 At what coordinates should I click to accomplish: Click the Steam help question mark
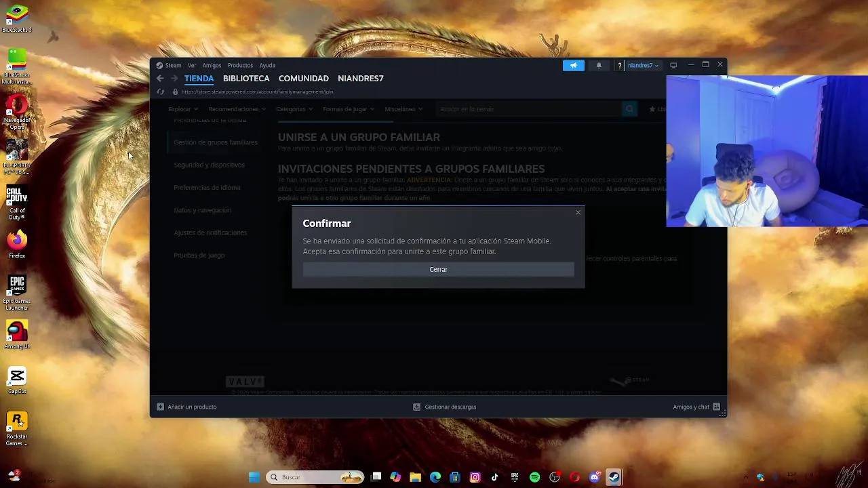pos(620,65)
